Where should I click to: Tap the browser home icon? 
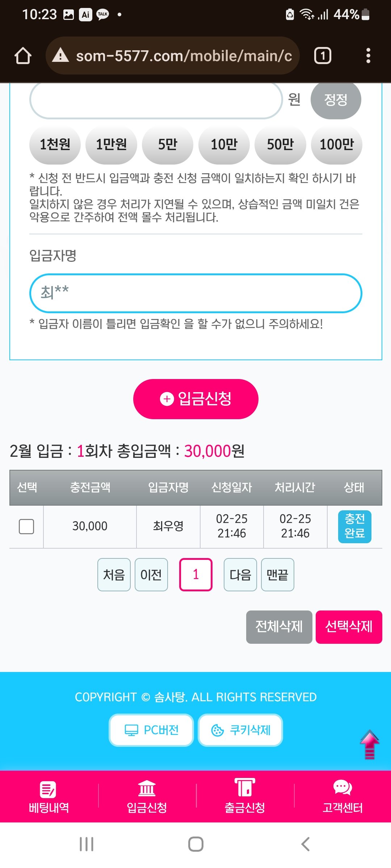coord(23,56)
